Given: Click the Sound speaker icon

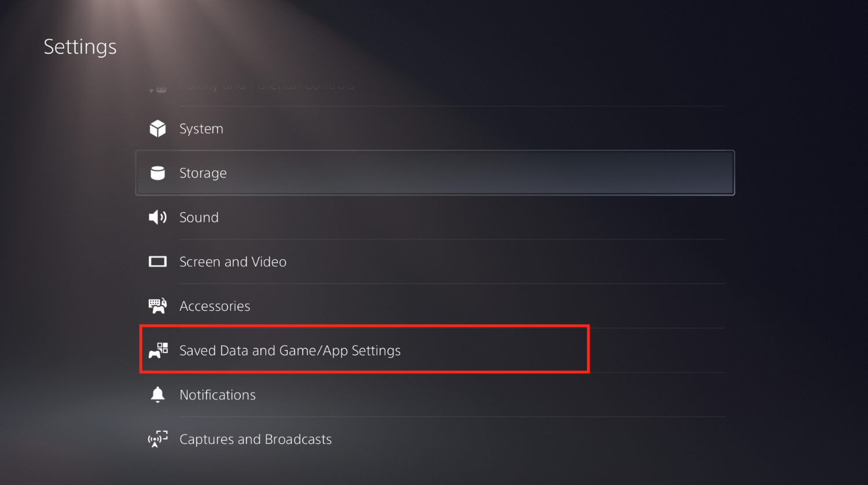Looking at the screenshot, I should [158, 217].
